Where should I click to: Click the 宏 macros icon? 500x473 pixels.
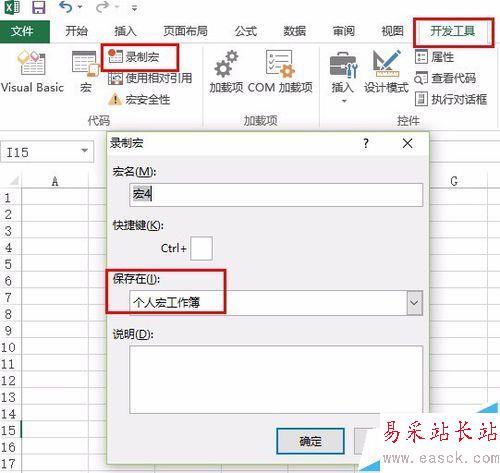coord(86,71)
